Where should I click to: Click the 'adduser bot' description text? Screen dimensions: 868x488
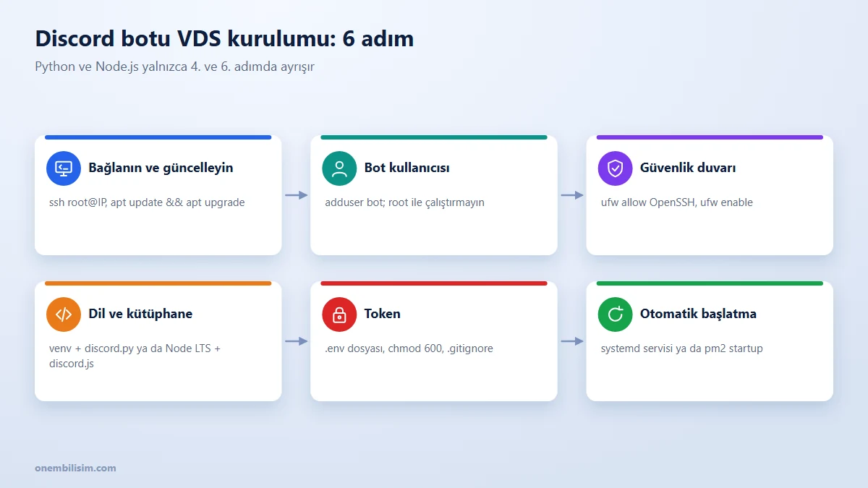point(404,202)
